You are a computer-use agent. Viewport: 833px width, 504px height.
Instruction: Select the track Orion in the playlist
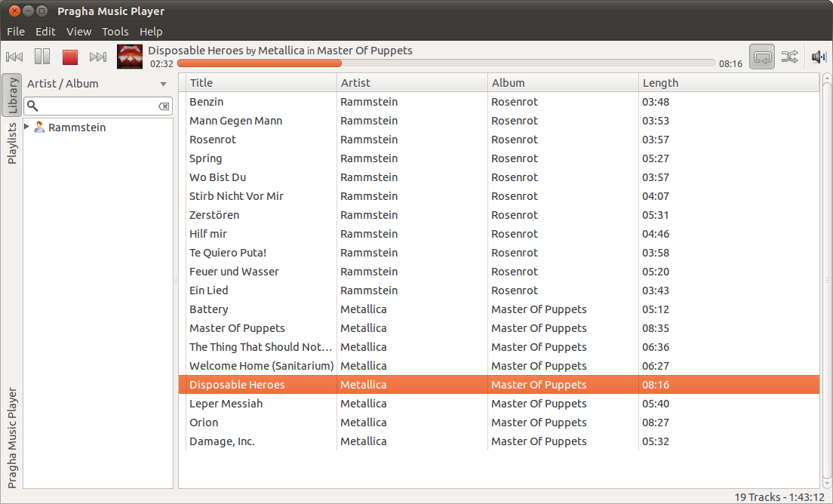pos(204,423)
